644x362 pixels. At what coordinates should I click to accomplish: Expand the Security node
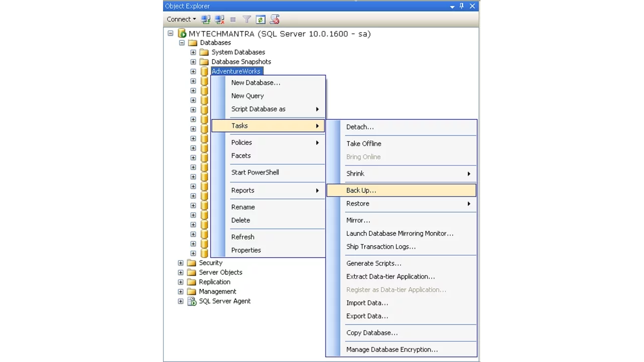(x=181, y=263)
